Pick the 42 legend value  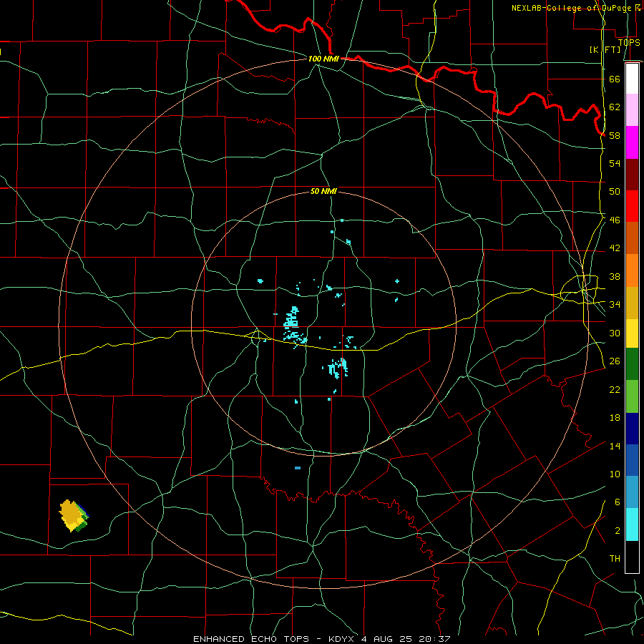tap(615, 248)
